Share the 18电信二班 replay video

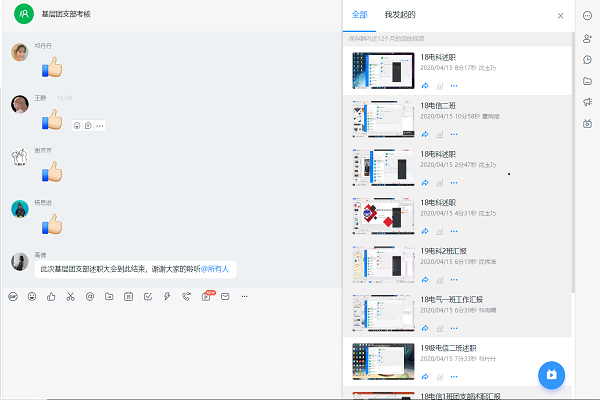[425, 134]
